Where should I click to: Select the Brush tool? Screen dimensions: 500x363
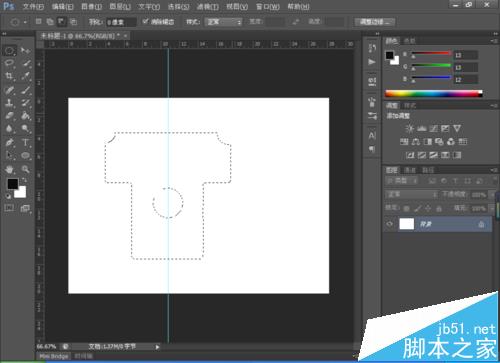tap(25, 90)
